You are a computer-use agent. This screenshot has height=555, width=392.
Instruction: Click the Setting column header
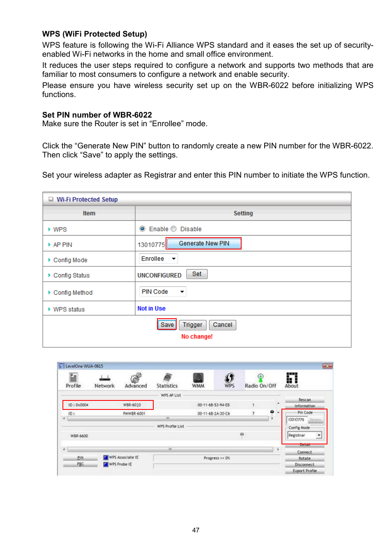pos(243,213)
